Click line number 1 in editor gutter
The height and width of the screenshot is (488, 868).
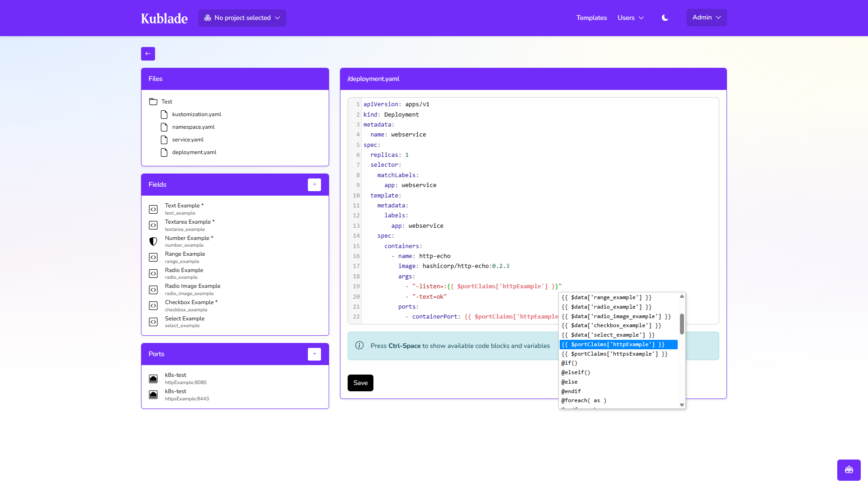pyautogui.click(x=358, y=104)
